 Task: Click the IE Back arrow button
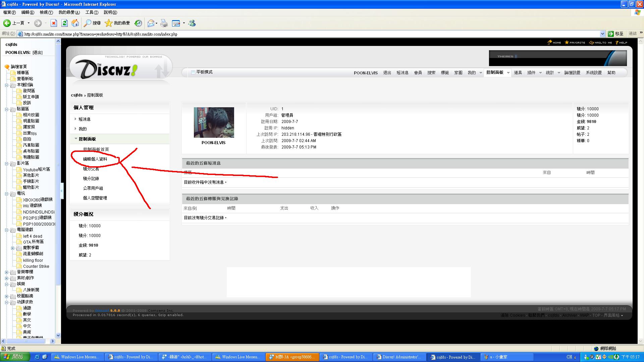7,23
